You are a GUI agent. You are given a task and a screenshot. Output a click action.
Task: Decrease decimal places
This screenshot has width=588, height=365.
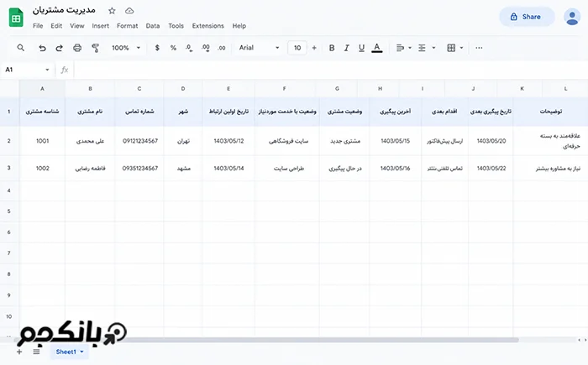click(189, 48)
